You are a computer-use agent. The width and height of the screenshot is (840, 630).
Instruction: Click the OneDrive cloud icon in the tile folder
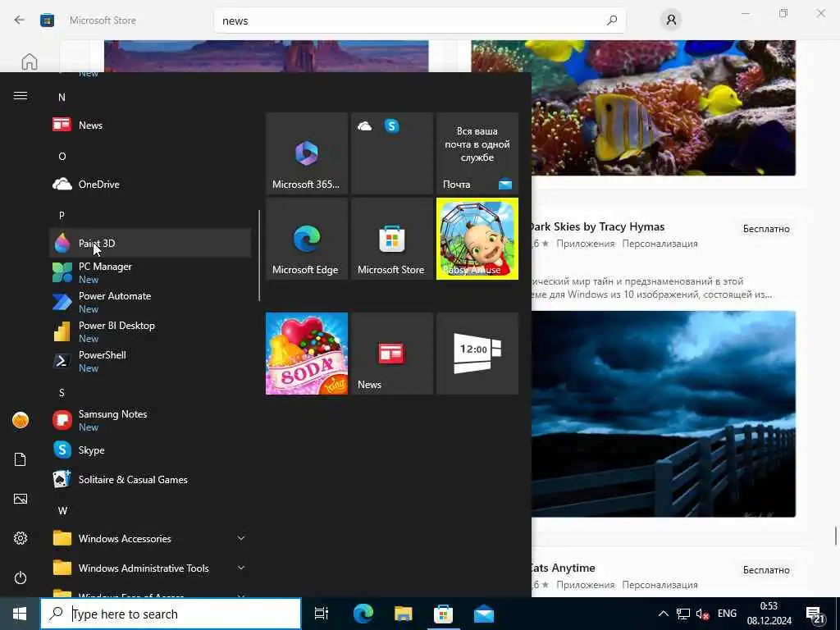[365, 126]
